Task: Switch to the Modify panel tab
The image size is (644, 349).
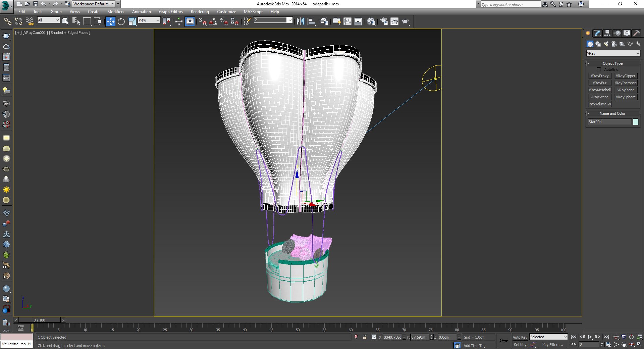Action: [597, 33]
